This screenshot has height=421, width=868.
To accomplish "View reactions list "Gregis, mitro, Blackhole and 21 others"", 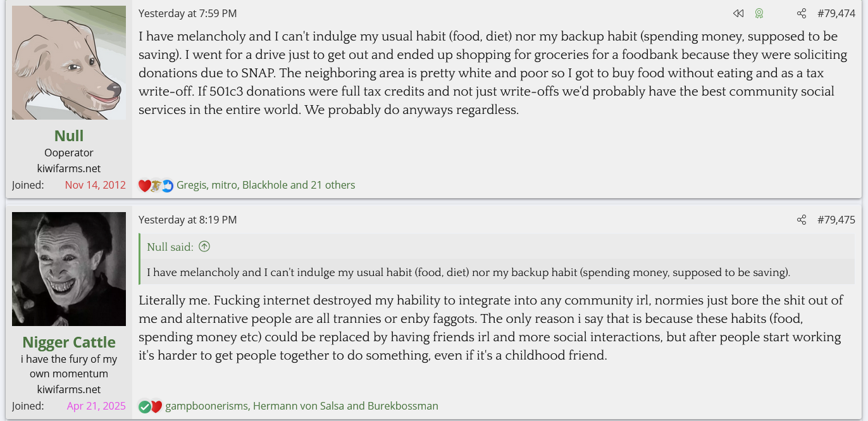I will tap(266, 185).
